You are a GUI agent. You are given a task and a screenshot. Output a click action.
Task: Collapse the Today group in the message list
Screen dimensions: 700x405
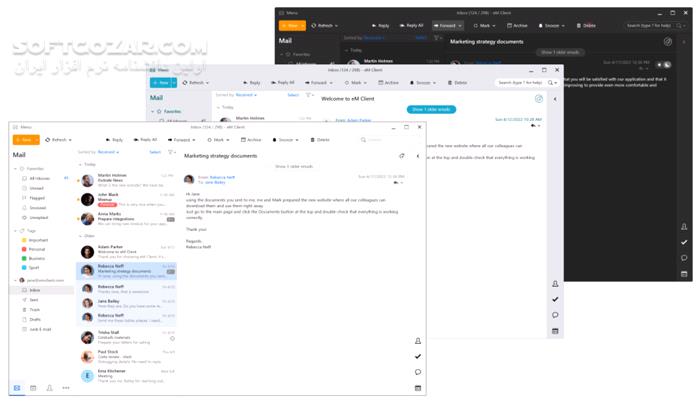[x=80, y=165]
